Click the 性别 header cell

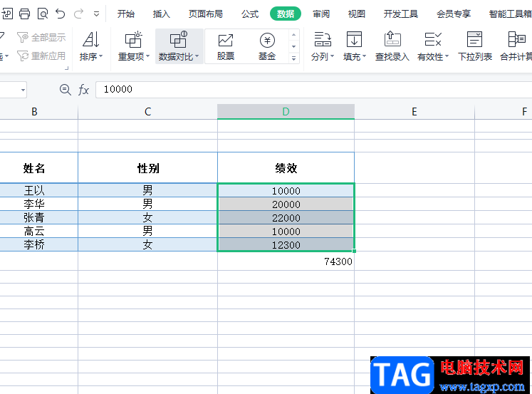pos(147,168)
